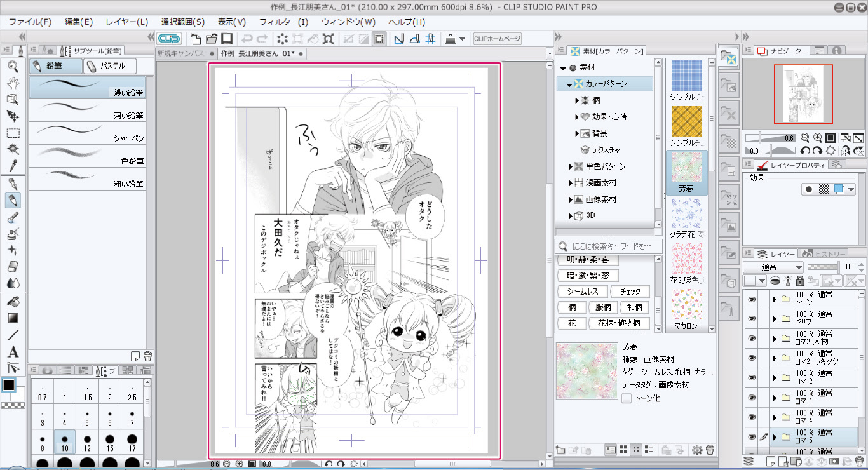The width and height of the screenshot is (868, 470).
Task: Expand the 漫画素材 tree node
Action: pos(571,183)
